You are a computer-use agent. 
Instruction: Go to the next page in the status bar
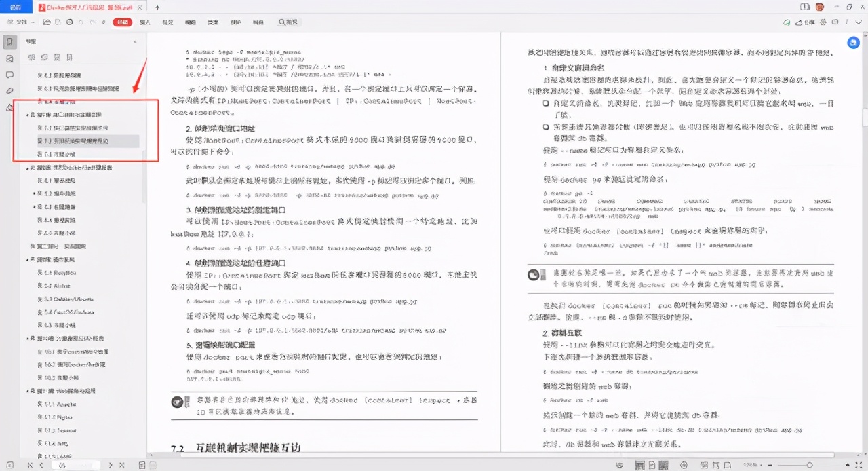(110, 465)
